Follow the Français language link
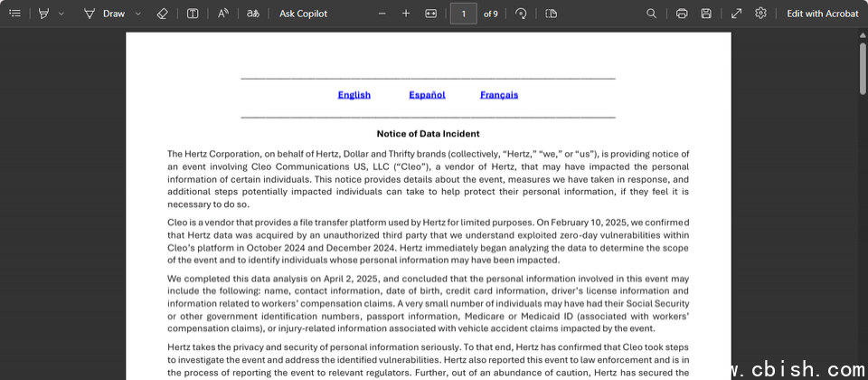This screenshot has width=868, height=380. [499, 95]
